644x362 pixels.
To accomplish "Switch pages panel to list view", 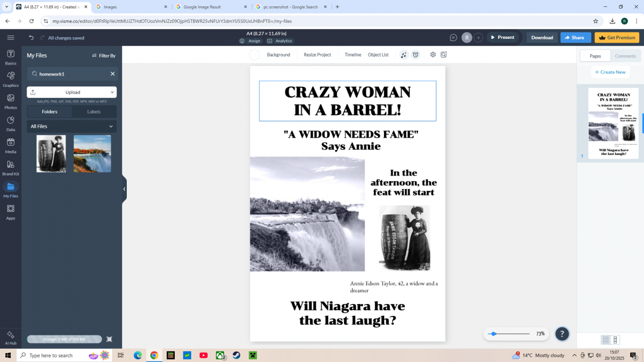I will pyautogui.click(x=615, y=340).
